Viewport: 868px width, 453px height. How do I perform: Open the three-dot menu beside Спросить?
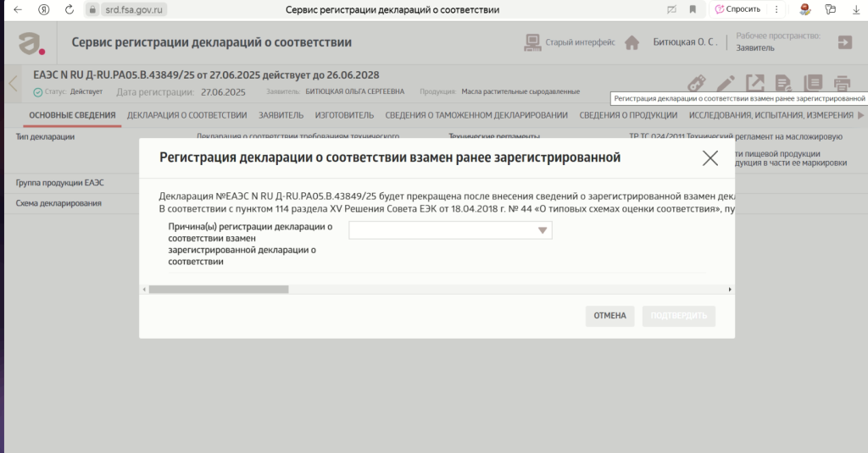[x=776, y=9]
